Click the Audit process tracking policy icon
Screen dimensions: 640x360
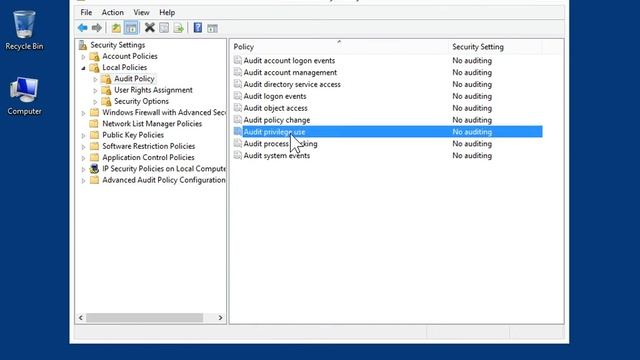coord(238,144)
